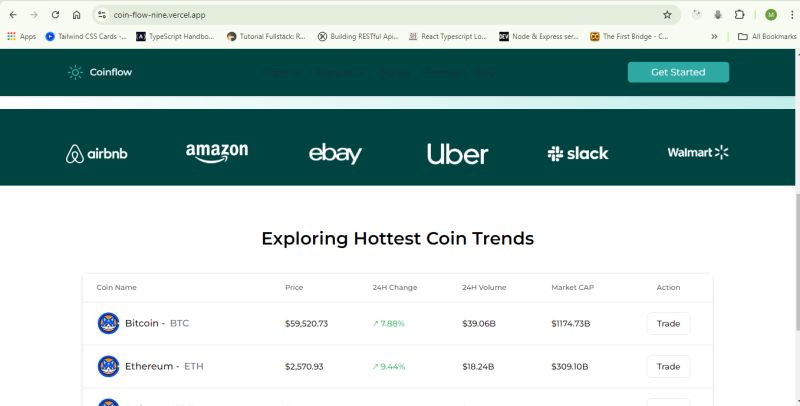The width and height of the screenshot is (800, 406).
Task: Open the Tailwind CSS Cards bookmark
Action: pyautogui.click(x=86, y=36)
